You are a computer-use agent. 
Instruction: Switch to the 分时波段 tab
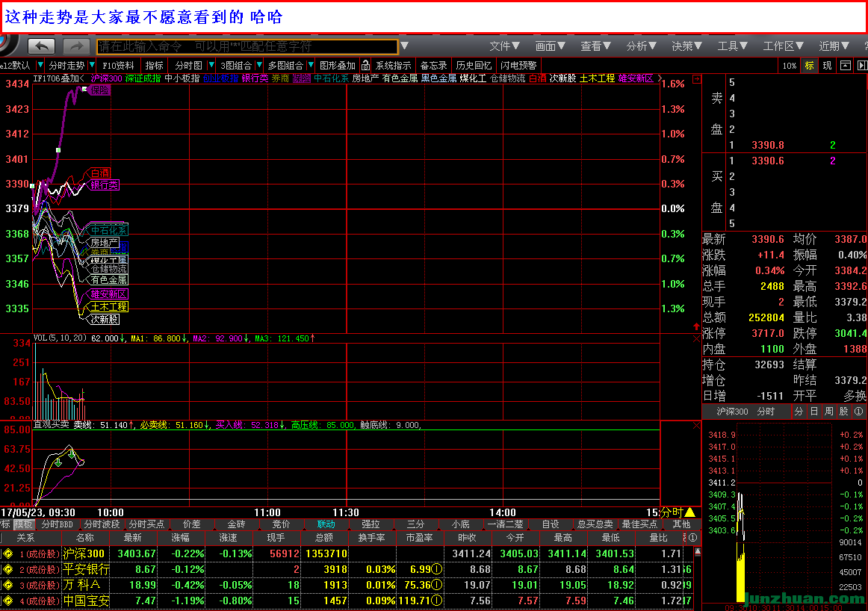[x=102, y=524]
